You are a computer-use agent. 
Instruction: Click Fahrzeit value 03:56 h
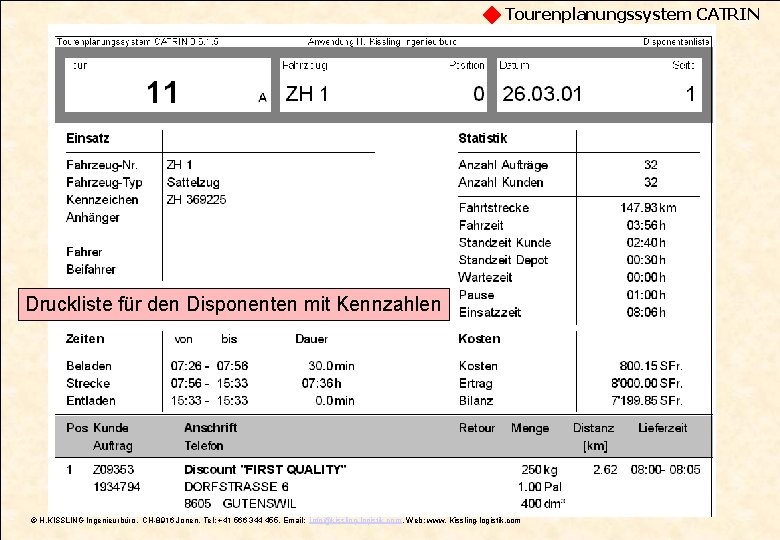(646, 225)
